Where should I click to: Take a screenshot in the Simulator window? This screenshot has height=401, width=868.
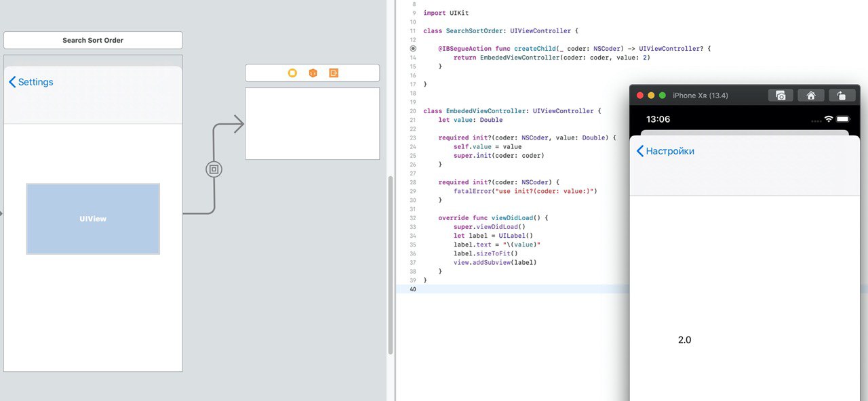coord(781,96)
